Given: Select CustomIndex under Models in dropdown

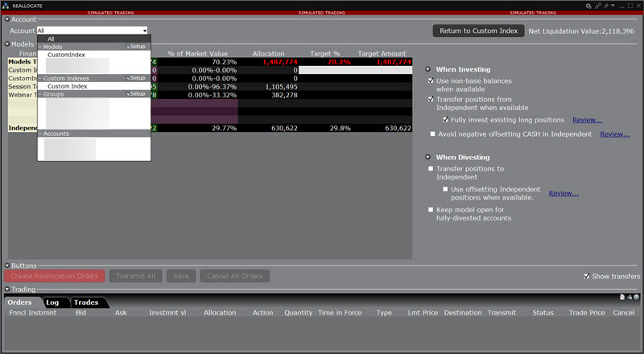Looking at the screenshot, I should [x=67, y=55].
